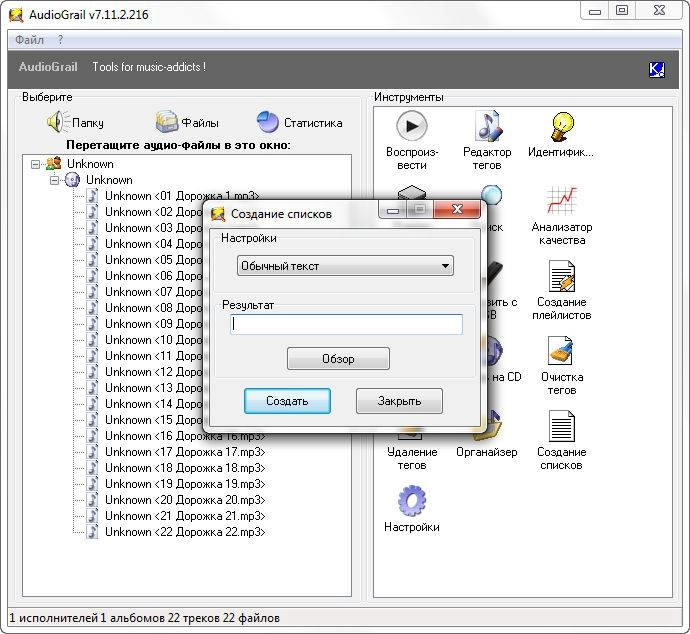Select the Unknown album disc icon

(x=72, y=180)
